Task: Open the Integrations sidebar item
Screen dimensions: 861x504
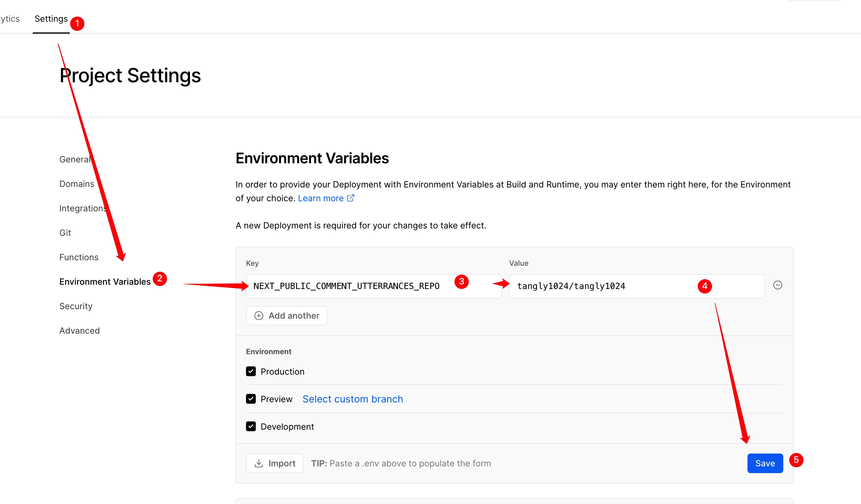Action: (x=83, y=208)
